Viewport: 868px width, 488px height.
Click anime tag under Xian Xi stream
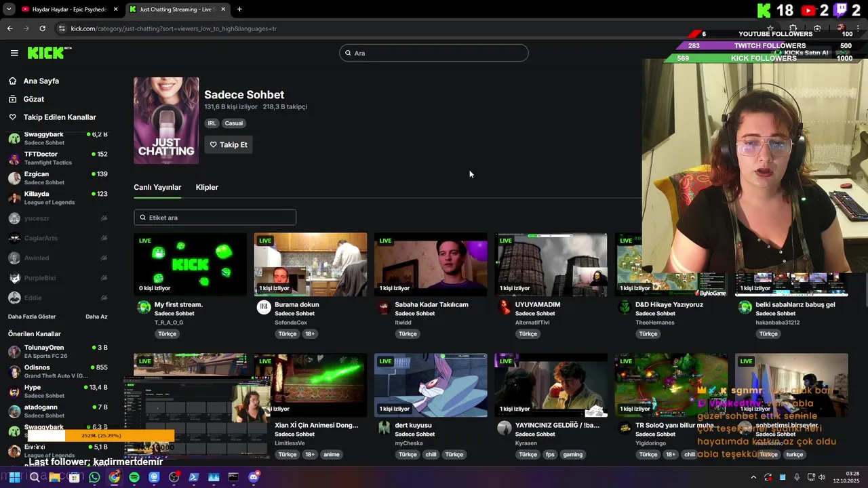click(332, 454)
